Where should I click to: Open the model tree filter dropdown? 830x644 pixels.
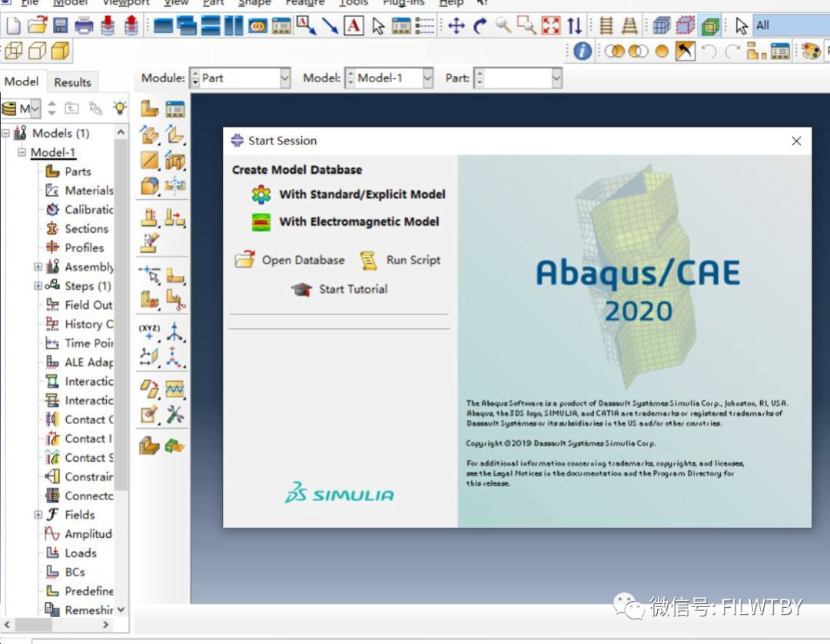[x=35, y=108]
